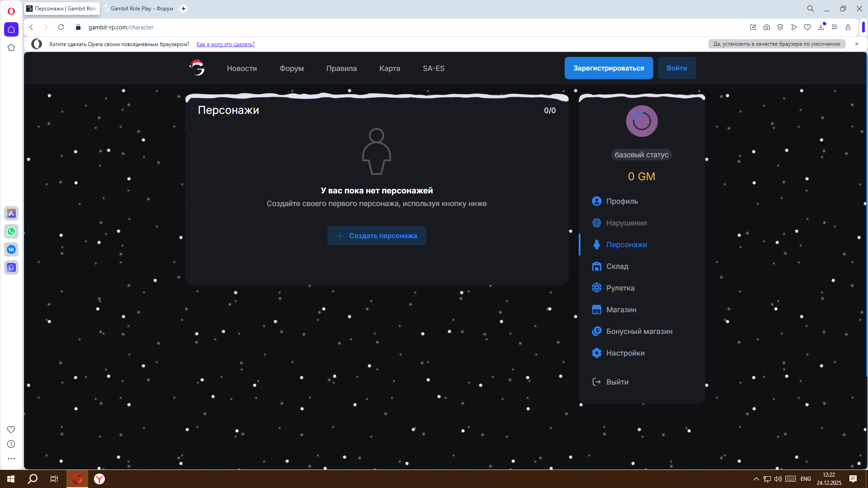Viewport: 868px width, 488px height.
Task: Open Настройки settings in sidebar
Action: point(625,353)
